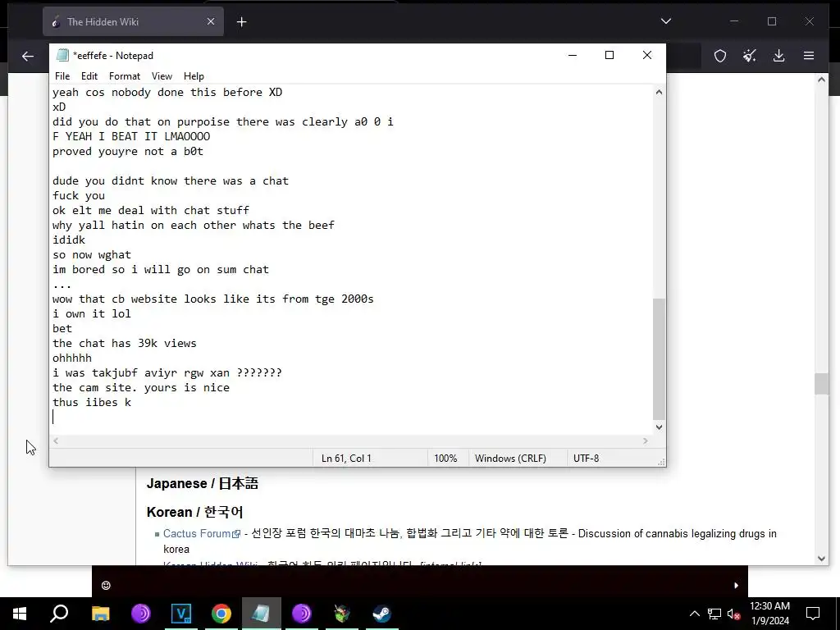Open the Help menu in Notepad
This screenshot has width=840, height=630.
(194, 76)
